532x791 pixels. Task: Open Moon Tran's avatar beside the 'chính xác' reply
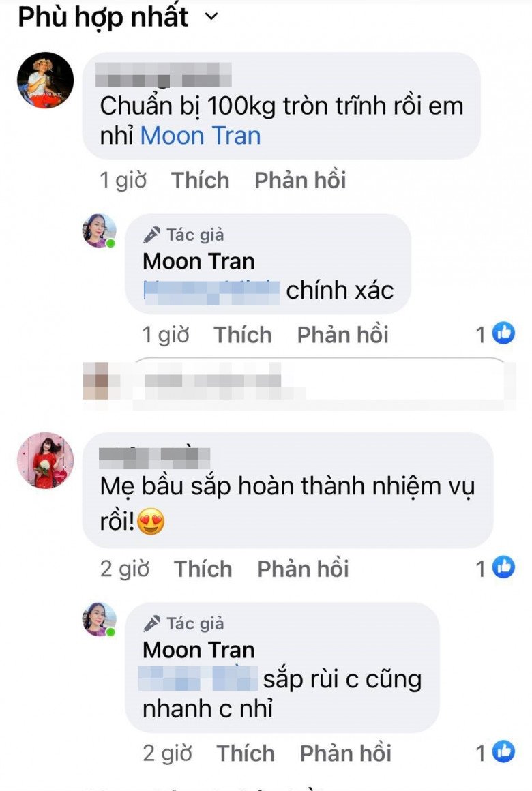click(x=100, y=230)
